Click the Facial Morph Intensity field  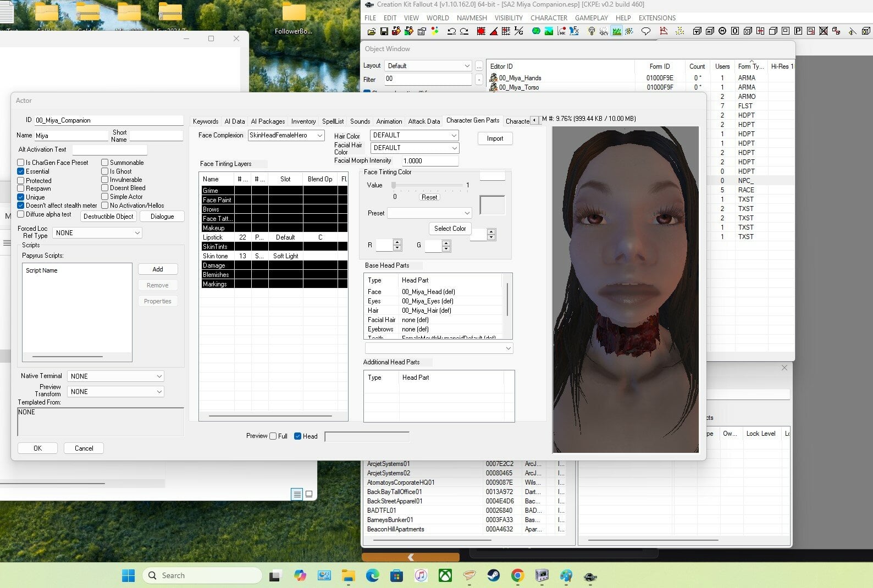[x=430, y=161]
